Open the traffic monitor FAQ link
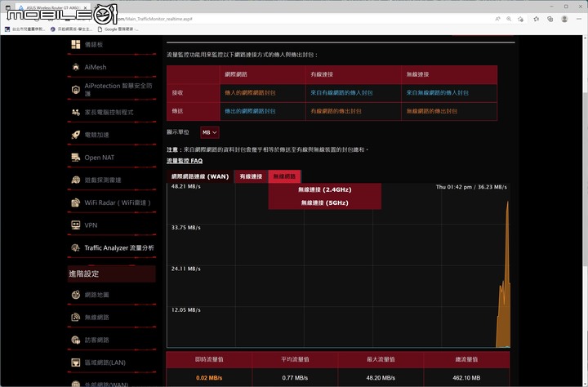The height and width of the screenshot is (387, 588). point(185,161)
